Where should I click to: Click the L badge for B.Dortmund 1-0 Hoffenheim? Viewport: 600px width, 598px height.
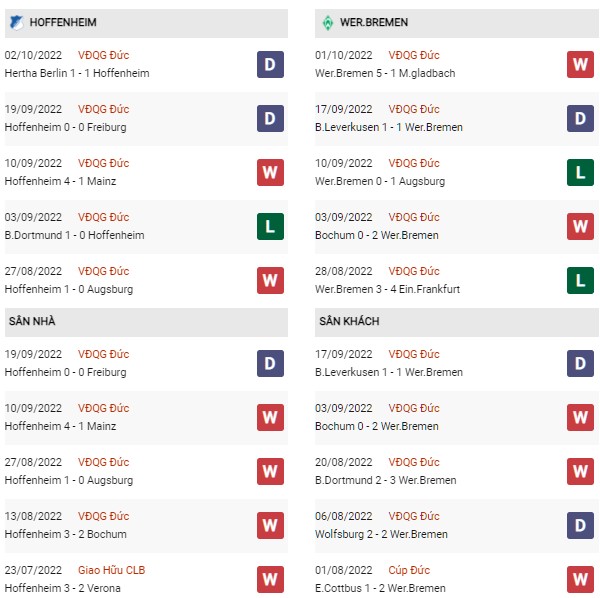pos(270,226)
